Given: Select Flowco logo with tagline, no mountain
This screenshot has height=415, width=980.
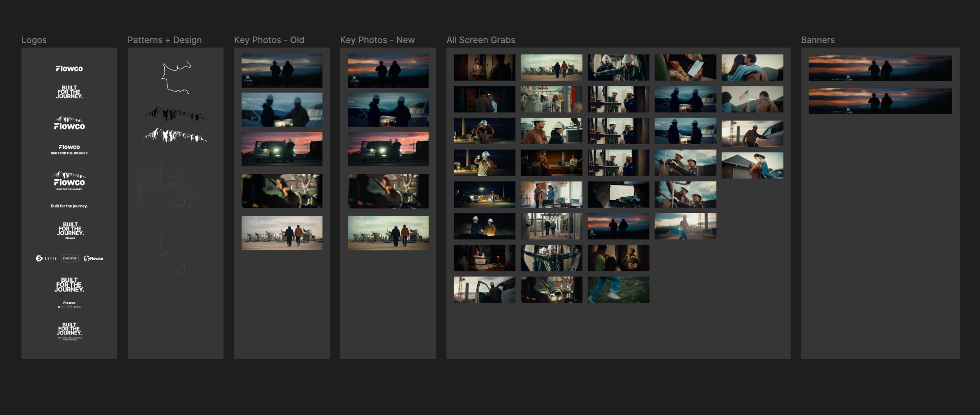Looking at the screenshot, I should point(69,149).
